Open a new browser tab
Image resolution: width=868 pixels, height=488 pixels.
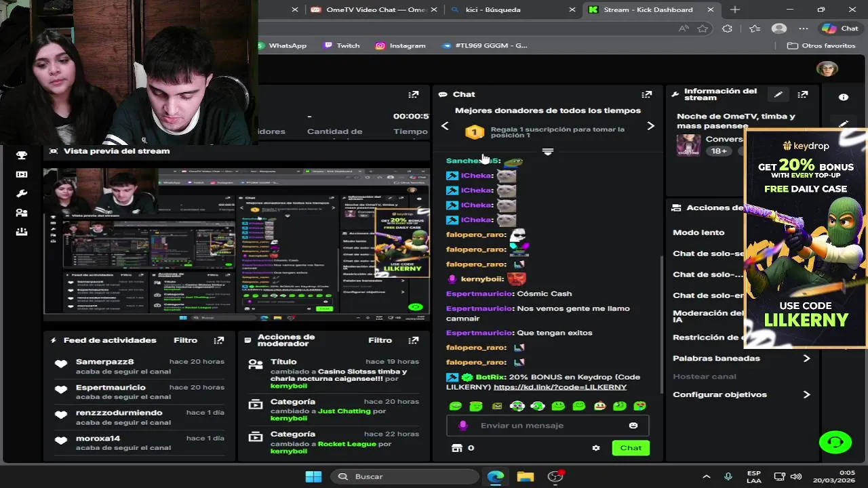[735, 9]
